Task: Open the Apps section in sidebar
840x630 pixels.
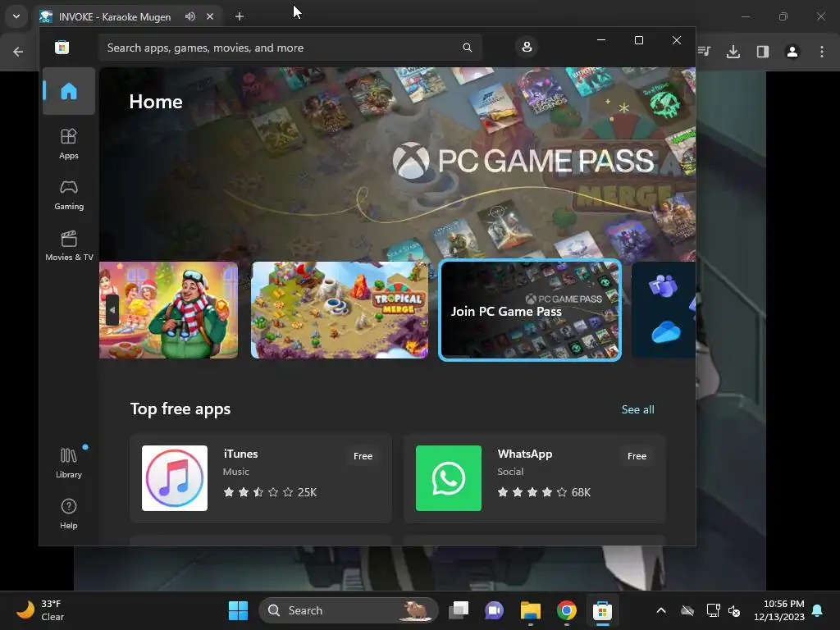Action: tap(69, 144)
